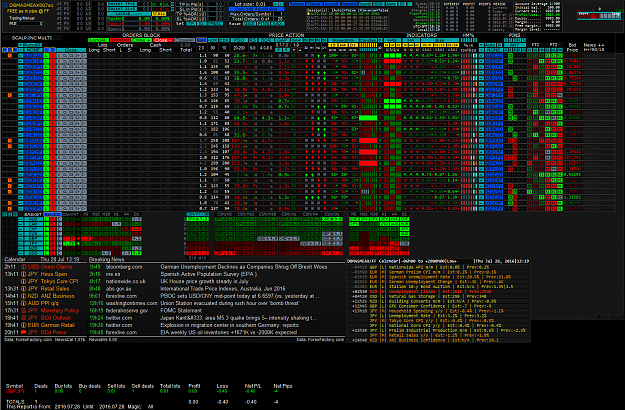
Task: Open the EIA weekly US oil inventories headline
Action: [x=228, y=332]
